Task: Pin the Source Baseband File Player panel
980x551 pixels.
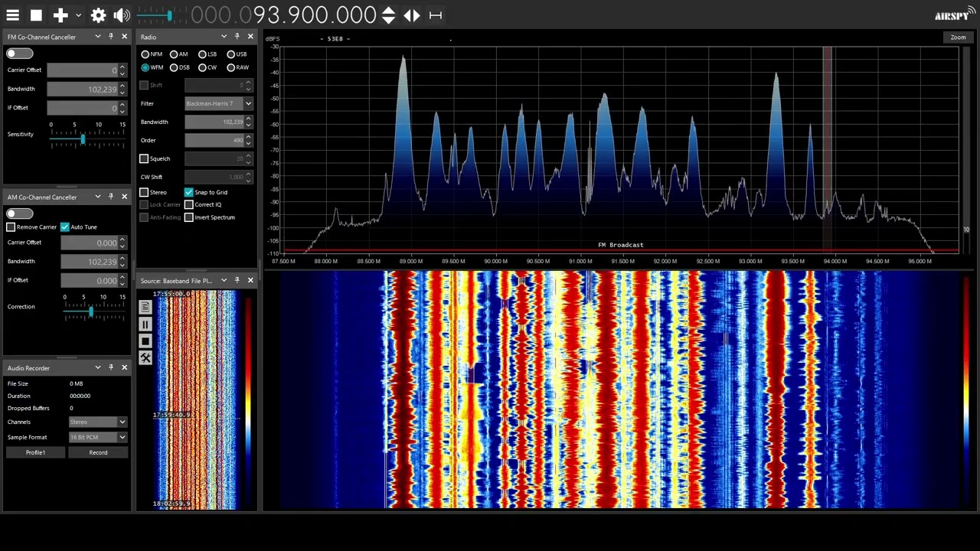Action: [x=237, y=281]
